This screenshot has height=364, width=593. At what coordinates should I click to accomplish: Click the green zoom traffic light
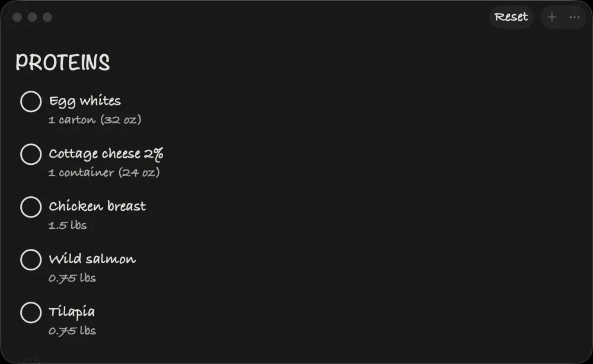pyautogui.click(x=46, y=18)
